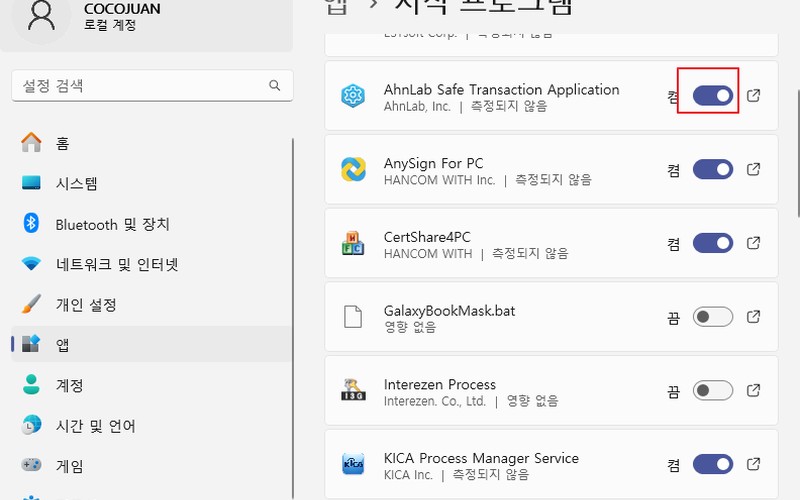
Task: Click AhnLab gear app icon
Action: (x=353, y=95)
